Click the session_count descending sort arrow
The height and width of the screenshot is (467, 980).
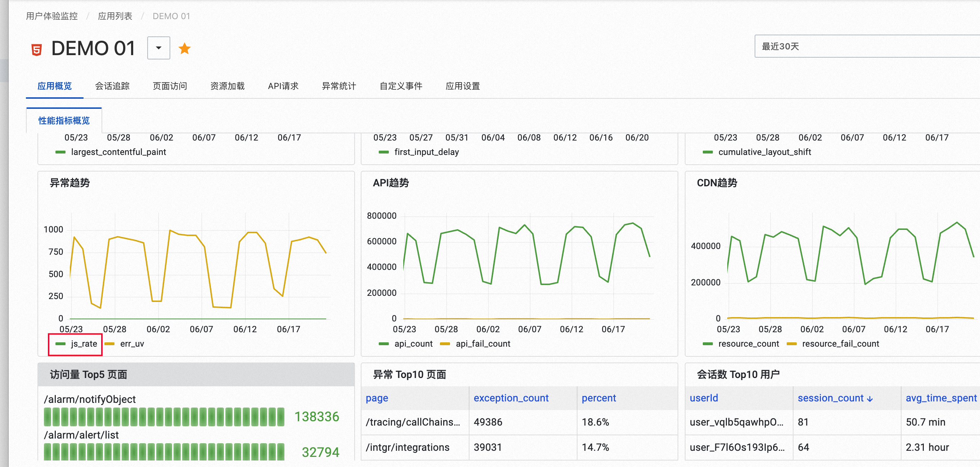[870, 399]
